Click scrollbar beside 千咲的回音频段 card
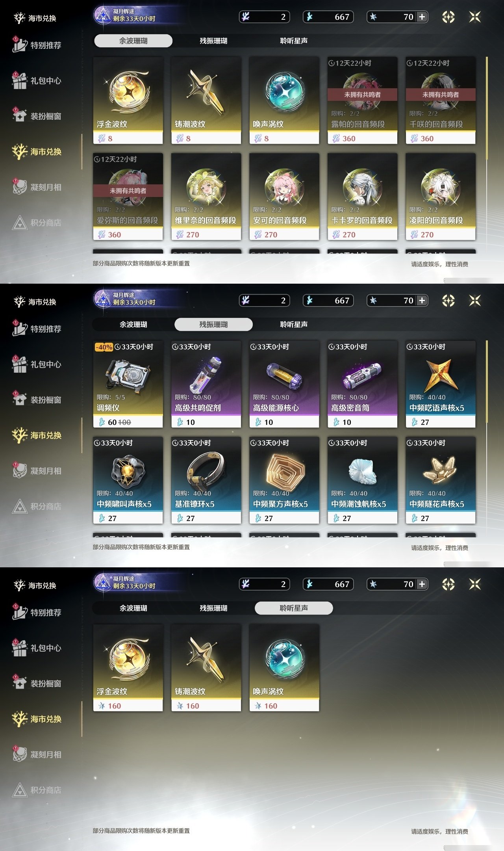The height and width of the screenshot is (851, 504). [487, 108]
